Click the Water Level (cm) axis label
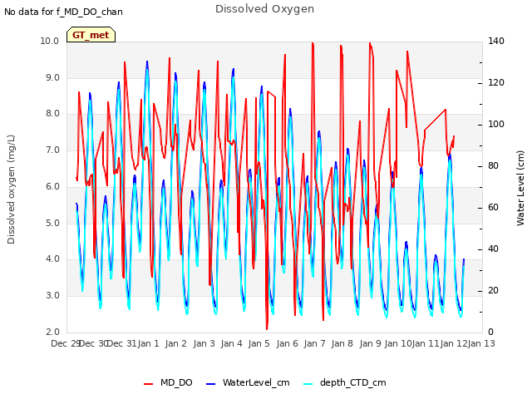The width and height of the screenshot is (532, 399). point(520,189)
